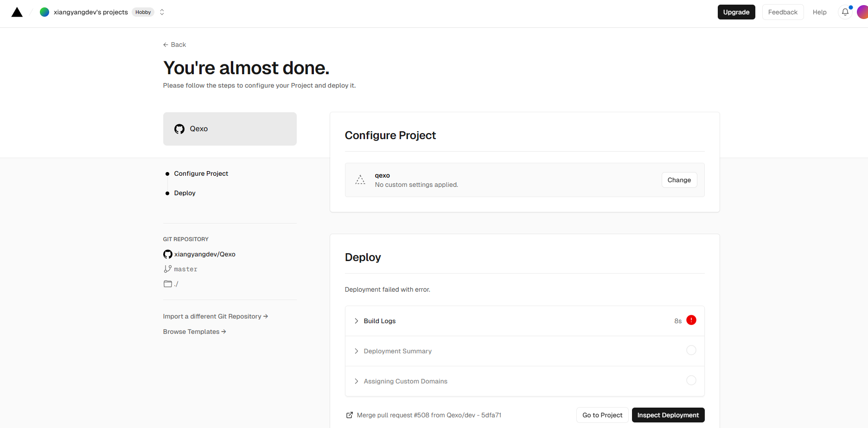Click the master branch name
This screenshot has width=868, height=428.
(x=185, y=269)
